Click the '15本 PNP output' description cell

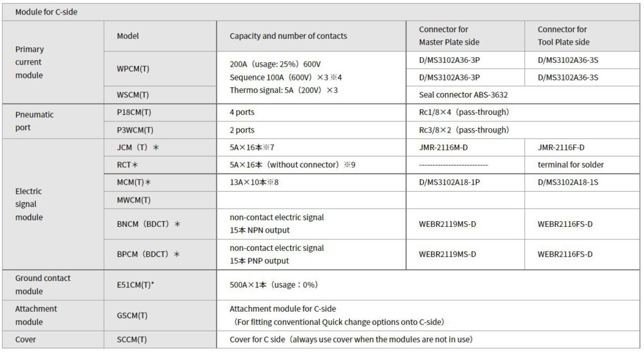point(311,255)
